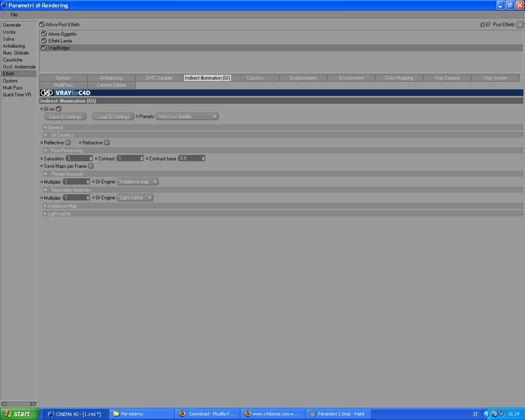
Task: Enable Save Maps per Frame
Action: pyautogui.click(x=91, y=166)
